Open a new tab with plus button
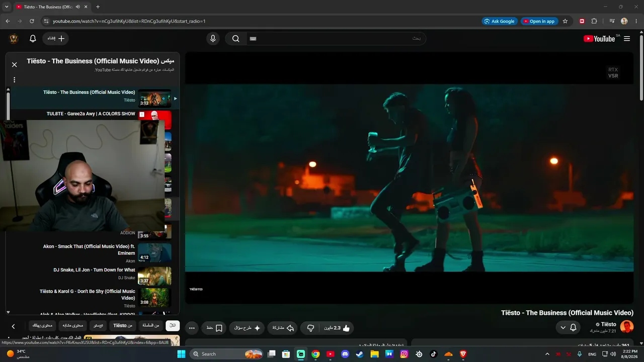The width and height of the screenshot is (644, 362). (x=98, y=7)
